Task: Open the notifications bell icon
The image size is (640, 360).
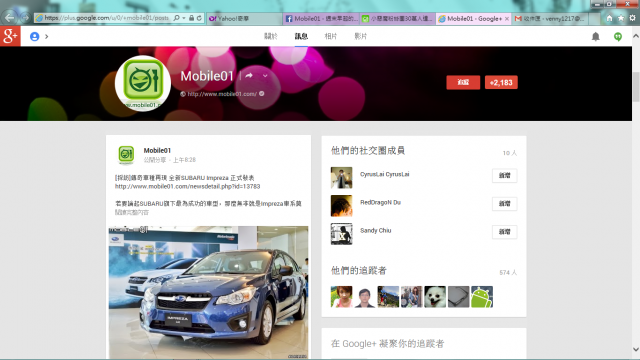Action: point(596,37)
